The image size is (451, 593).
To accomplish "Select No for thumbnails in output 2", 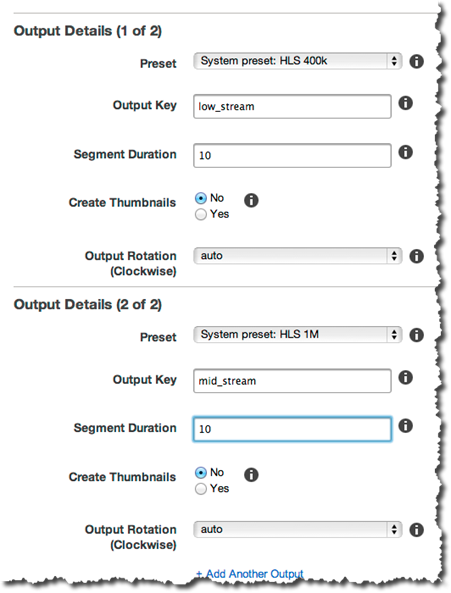I will point(201,473).
